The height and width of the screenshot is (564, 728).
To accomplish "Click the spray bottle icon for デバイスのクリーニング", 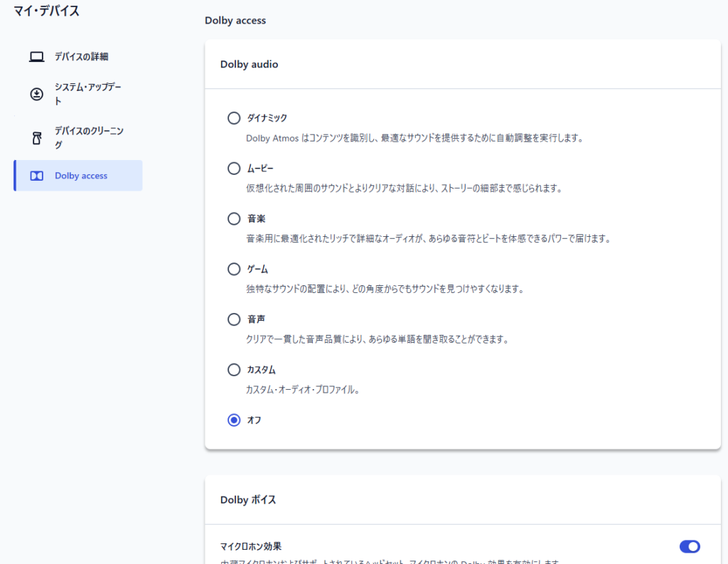I will [37, 138].
